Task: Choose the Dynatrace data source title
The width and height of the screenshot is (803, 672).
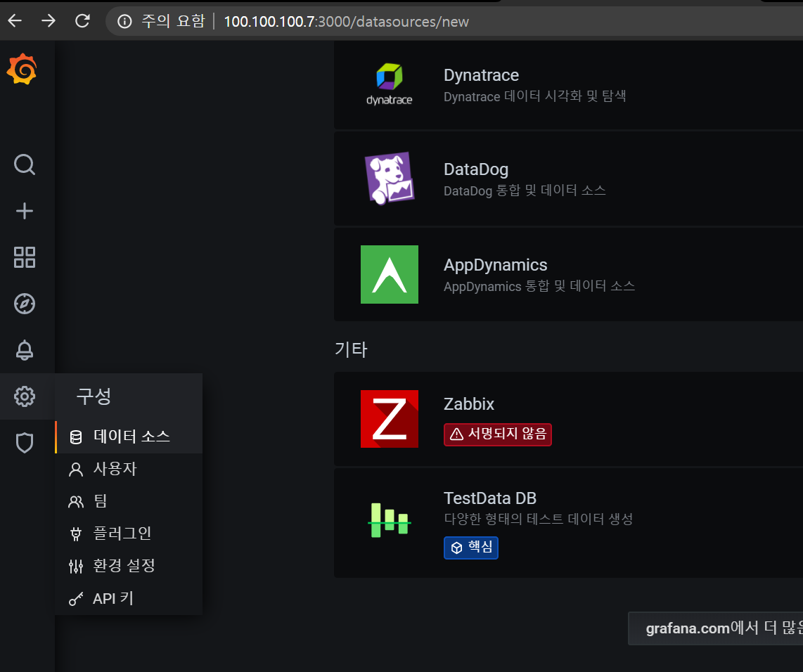Action: tap(481, 75)
